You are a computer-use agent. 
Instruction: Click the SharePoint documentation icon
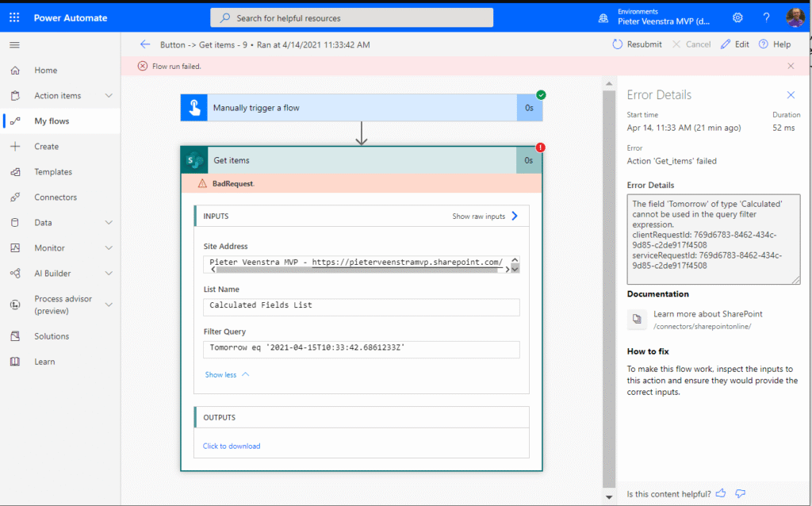click(637, 319)
